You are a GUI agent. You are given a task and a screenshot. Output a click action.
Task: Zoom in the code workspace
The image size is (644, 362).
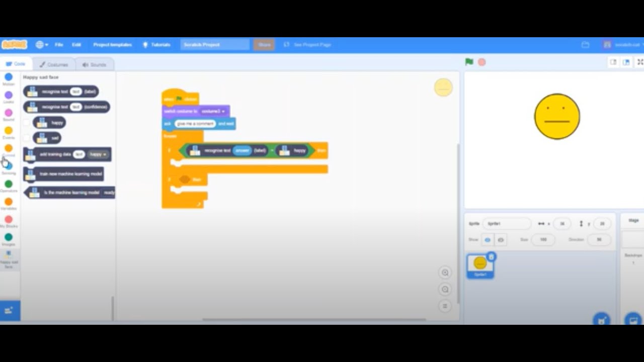point(445,273)
